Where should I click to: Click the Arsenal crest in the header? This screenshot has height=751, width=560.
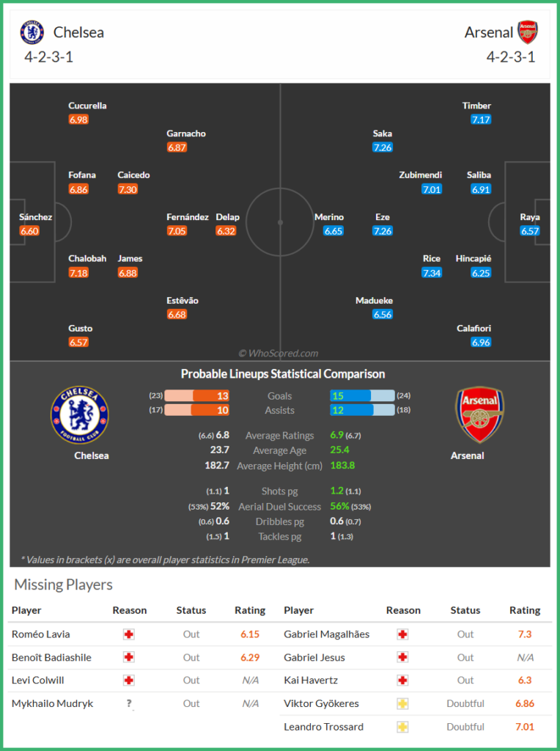click(x=528, y=32)
